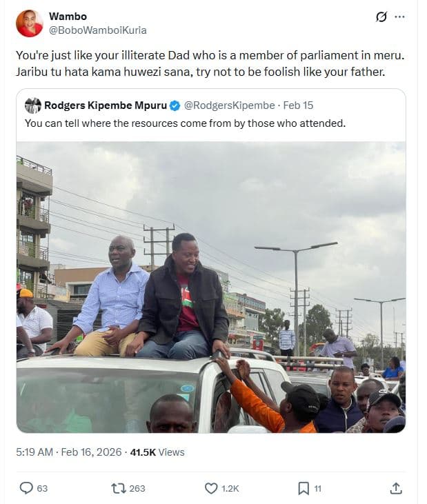Bookmark this post
This screenshot has width=427, height=504.
304,488
